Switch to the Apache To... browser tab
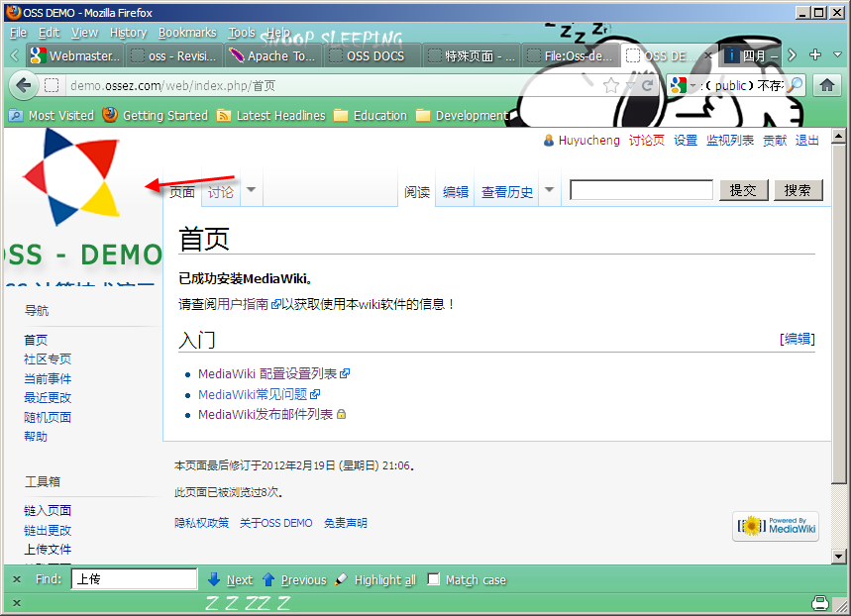The height and width of the screenshot is (616, 851). 274,55
